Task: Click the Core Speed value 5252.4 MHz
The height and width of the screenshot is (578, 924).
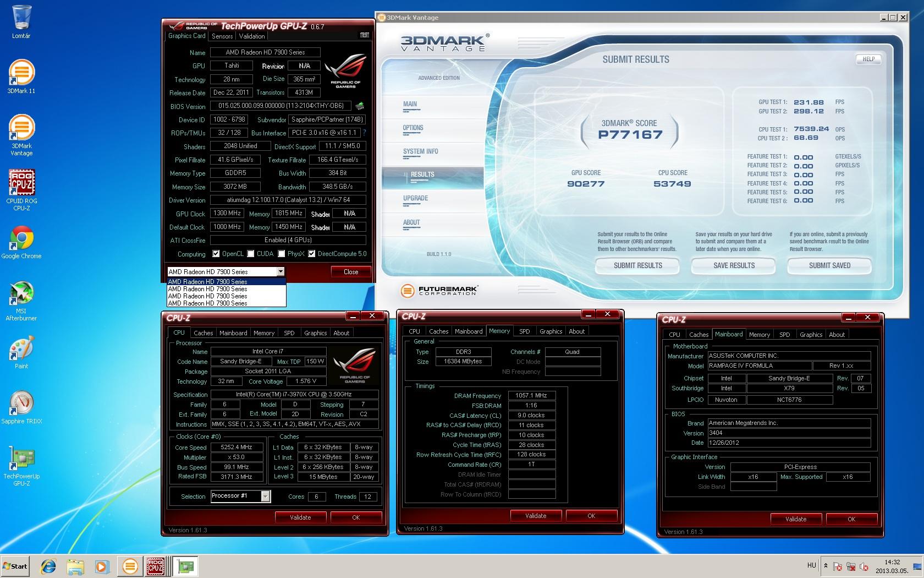Action: (x=237, y=448)
